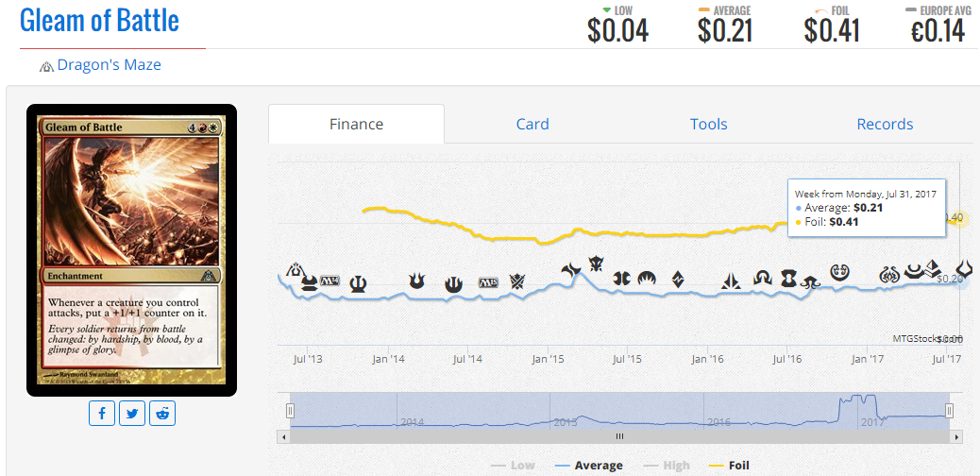Click the Eldritch Moon set symbol
This screenshot has width=980, height=476.
(x=809, y=282)
